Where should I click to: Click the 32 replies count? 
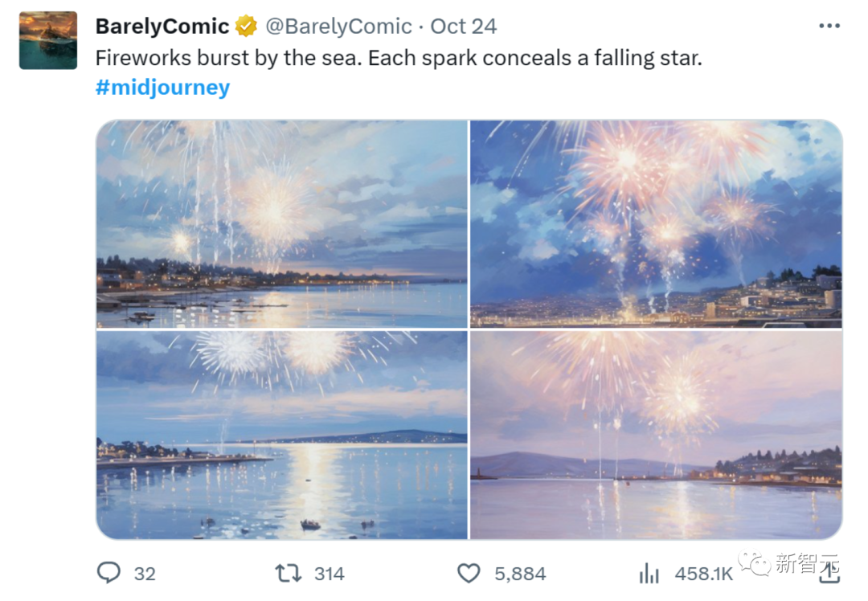tap(145, 574)
